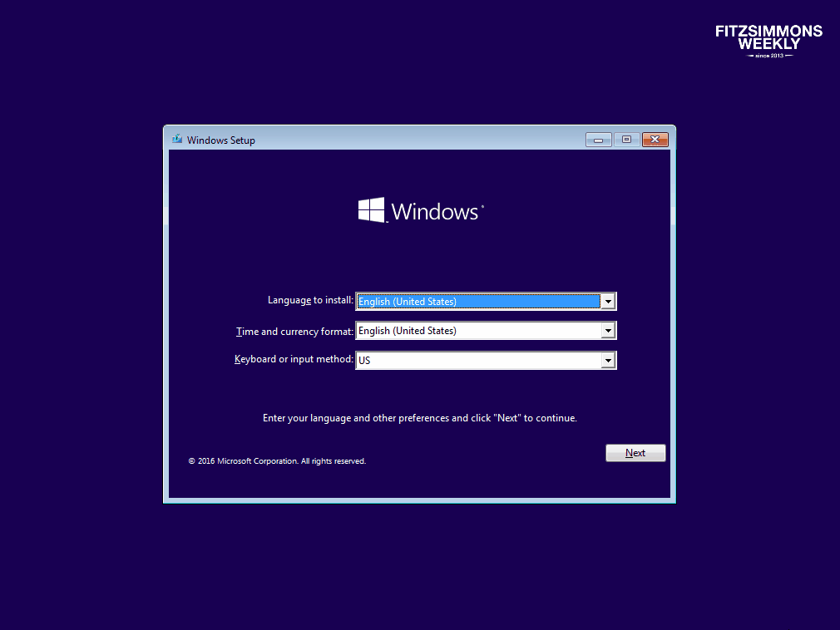Screen dimensions: 840x630
Task: Open the Language to install dropdown arrow
Action: click(609, 302)
